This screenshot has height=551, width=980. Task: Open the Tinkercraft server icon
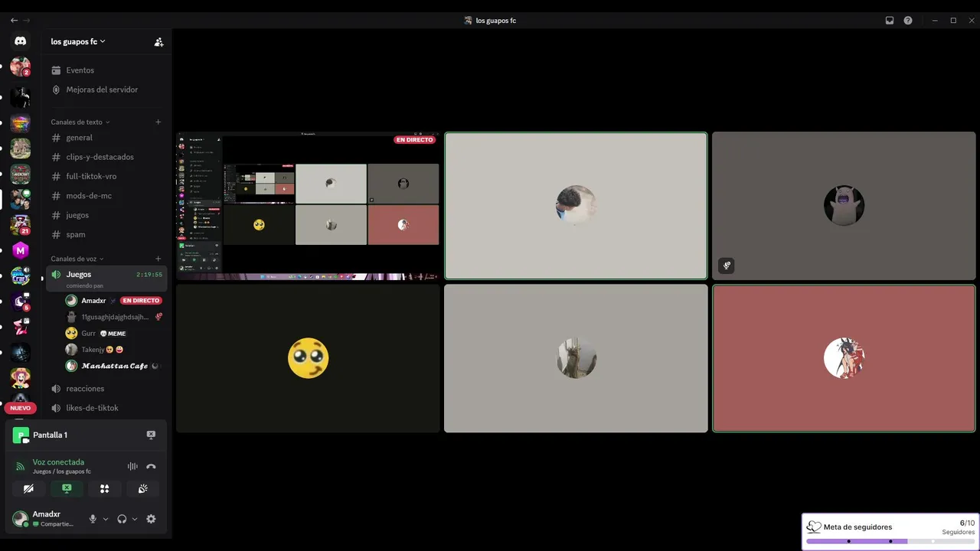(21, 174)
